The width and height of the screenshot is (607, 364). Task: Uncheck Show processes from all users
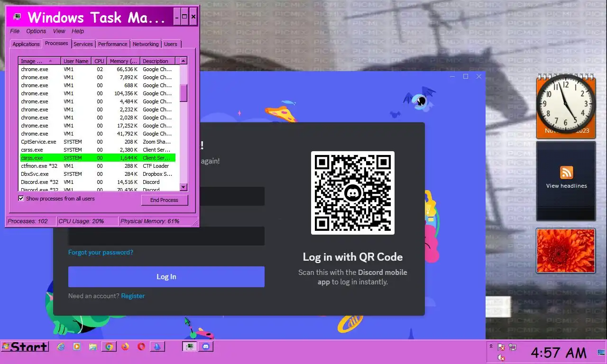click(21, 199)
